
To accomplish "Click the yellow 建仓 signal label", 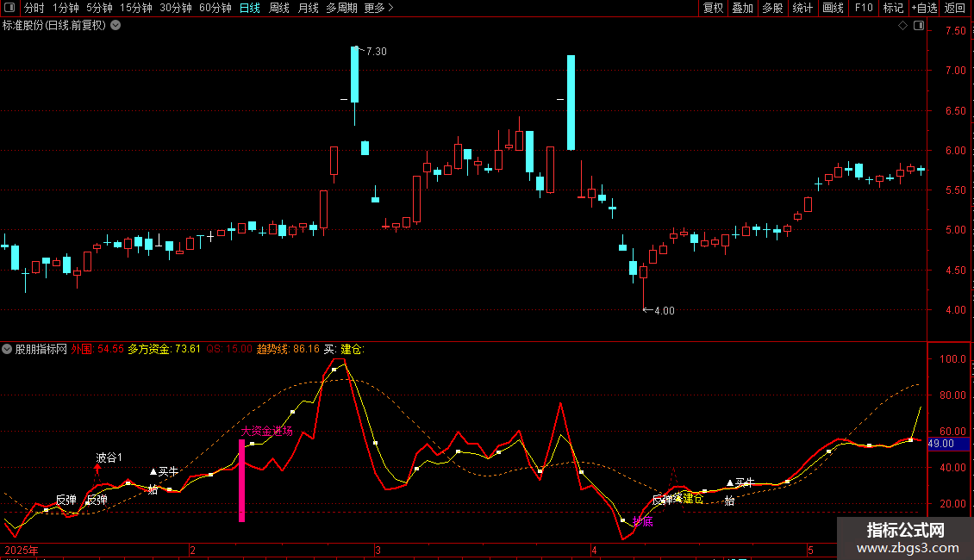I will pos(693,499).
